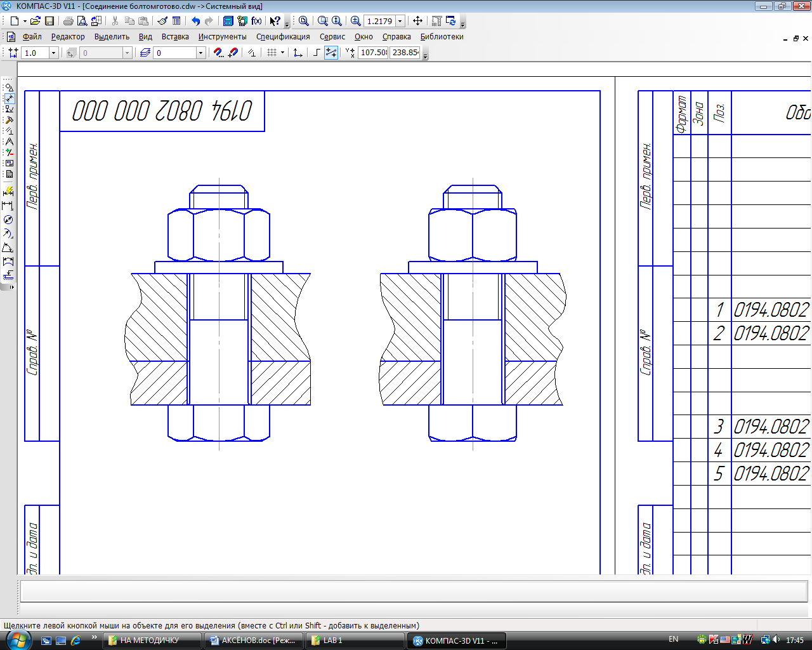Open the Вставка menu

pos(175,37)
